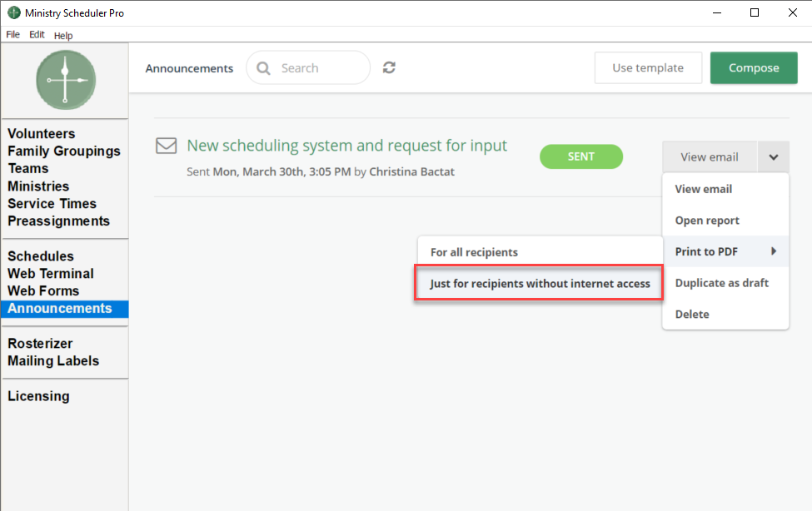Click the envelope icon beside announcement
This screenshot has height=511, width=812.
click(x=167, y=146)
